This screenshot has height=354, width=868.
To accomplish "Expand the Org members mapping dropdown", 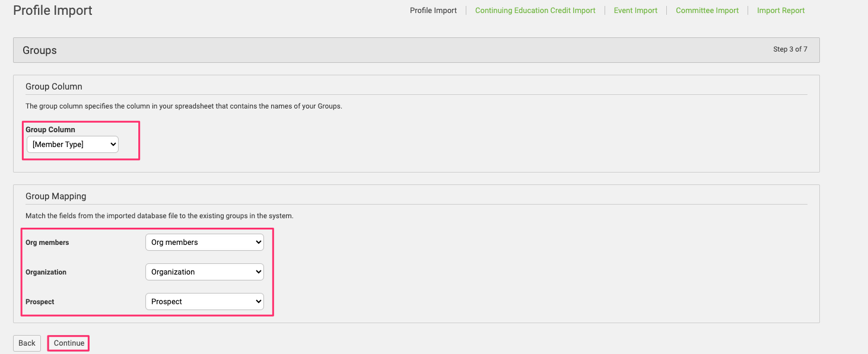I will [205, 242].
